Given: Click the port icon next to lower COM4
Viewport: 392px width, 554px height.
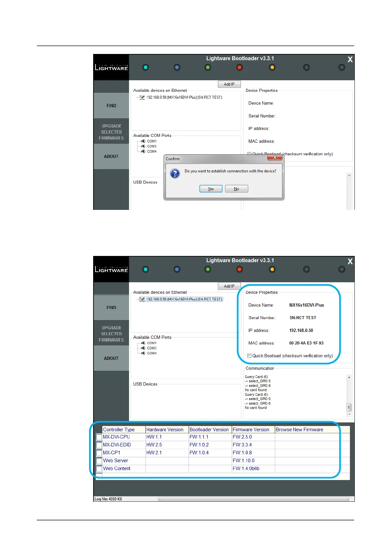Looking at the screenshot, I should (x=143, y=353).
